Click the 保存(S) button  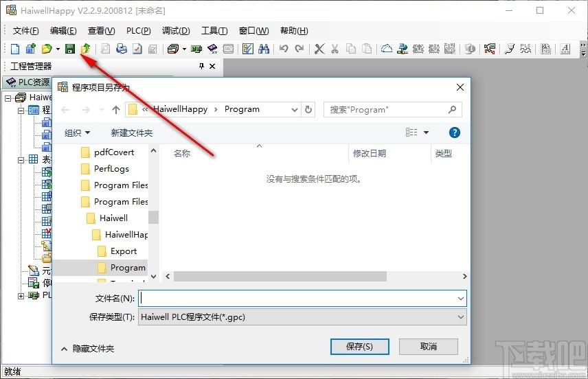click(x=359, y=346)
